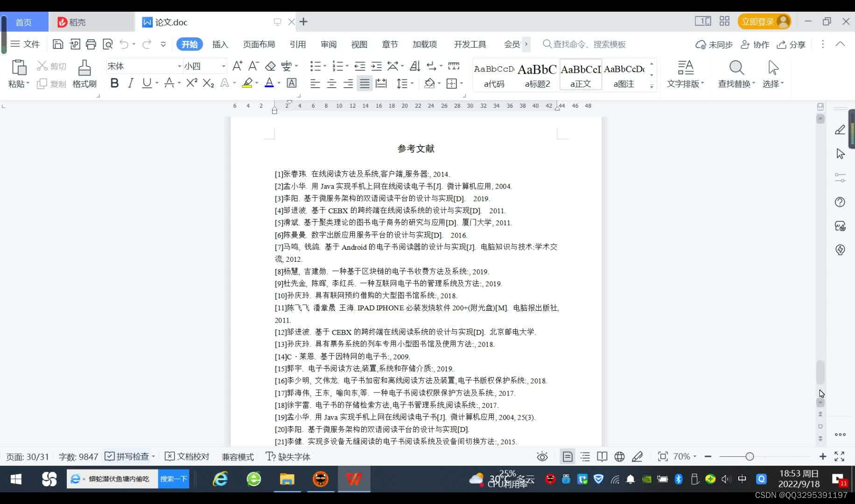Click the 分享 share button

click(x=792, y=44)
